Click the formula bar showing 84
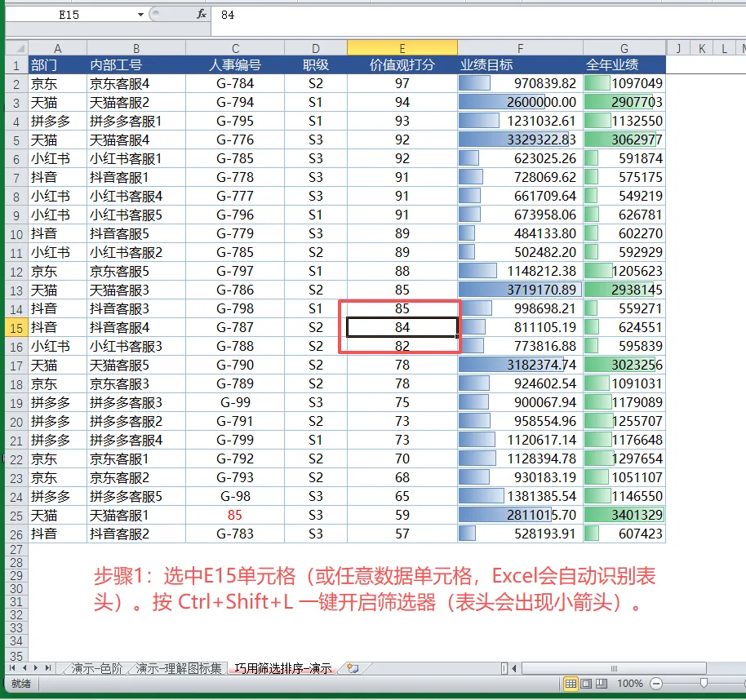The height and width of the screenshot is (700, 746). tap(478, 15)
